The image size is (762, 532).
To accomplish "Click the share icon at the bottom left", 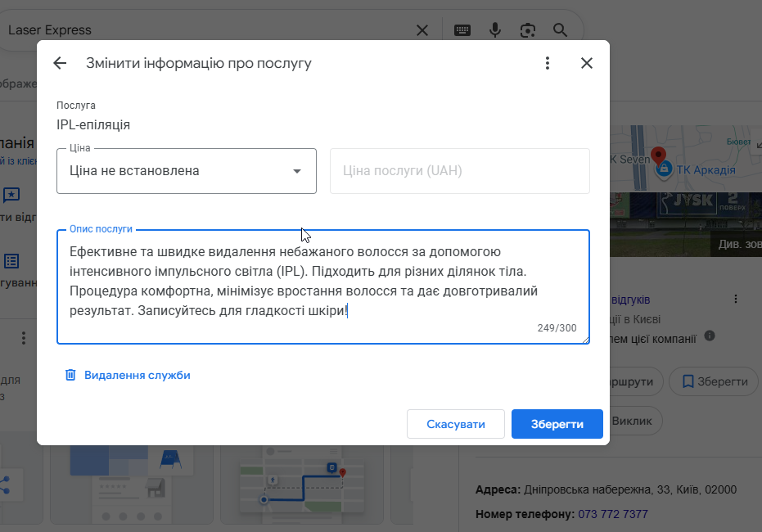I will tap(5, 485).
